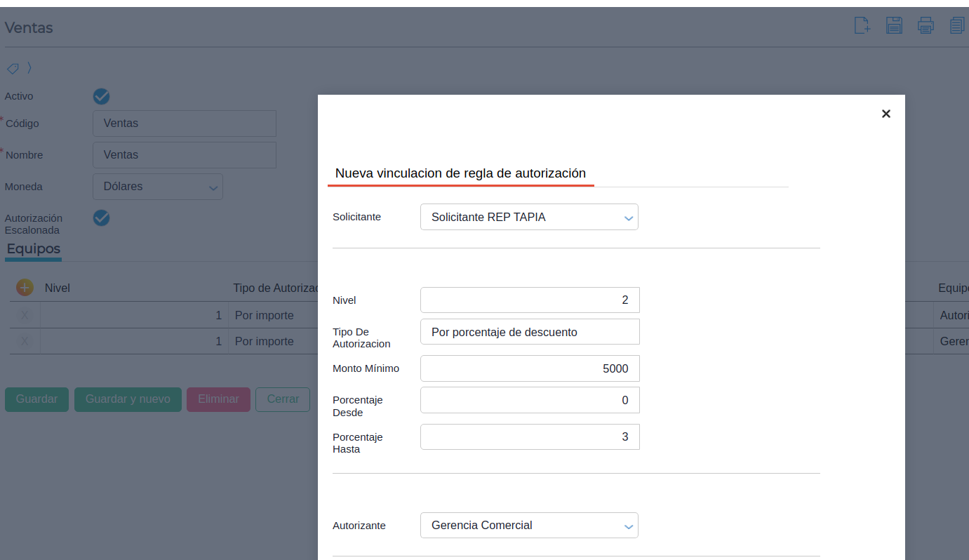Screen dimensions: 969x560
Task: Click the printer icon
Action: coord(925,26)
